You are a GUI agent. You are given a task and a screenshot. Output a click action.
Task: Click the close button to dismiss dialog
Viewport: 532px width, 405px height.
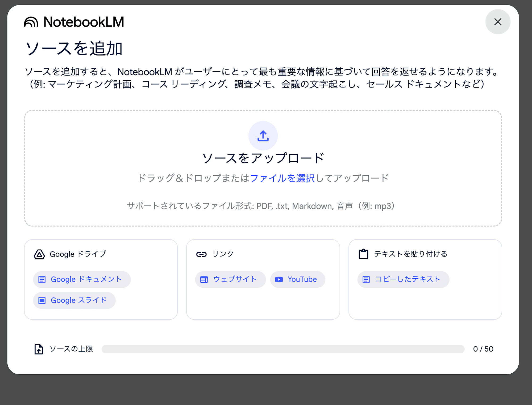pos(498,22)
